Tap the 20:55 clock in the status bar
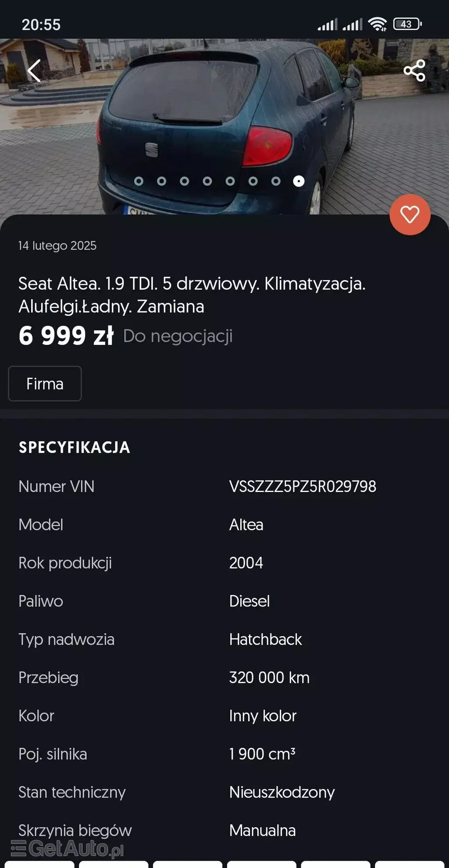Screen dimensions: 449x868 [41, 25]
